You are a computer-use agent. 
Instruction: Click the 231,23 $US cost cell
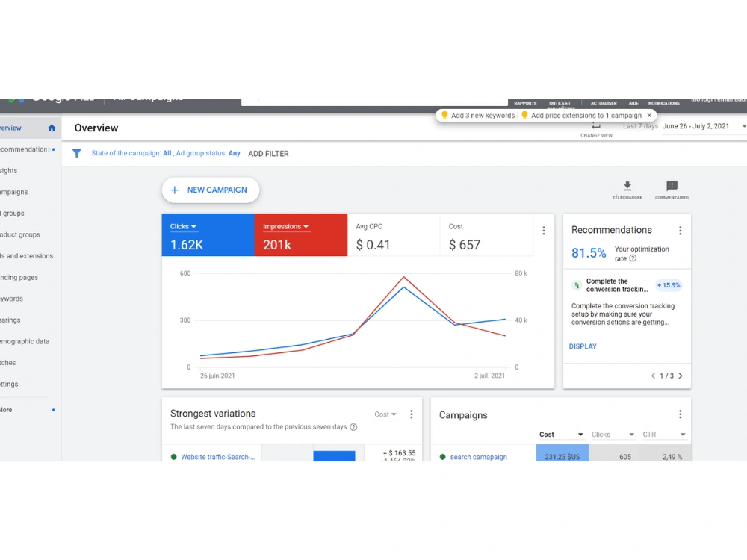(562, 453)
